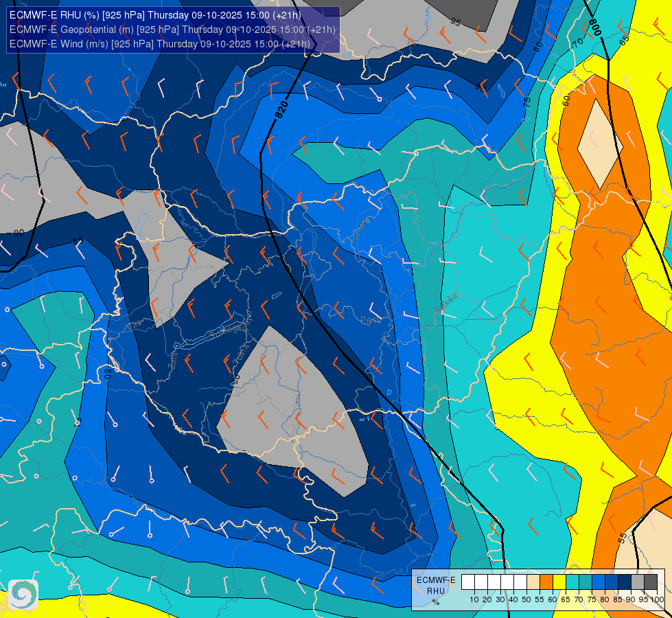Click the 70 contour label on the map
The width and height of the screenshot is (672, 618).
pyautogui.click(x=578, y=43)
